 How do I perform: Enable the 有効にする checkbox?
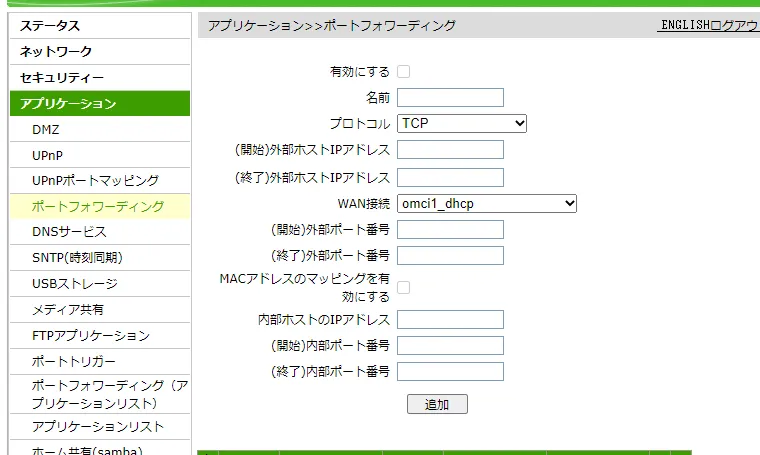pos(404,72)
